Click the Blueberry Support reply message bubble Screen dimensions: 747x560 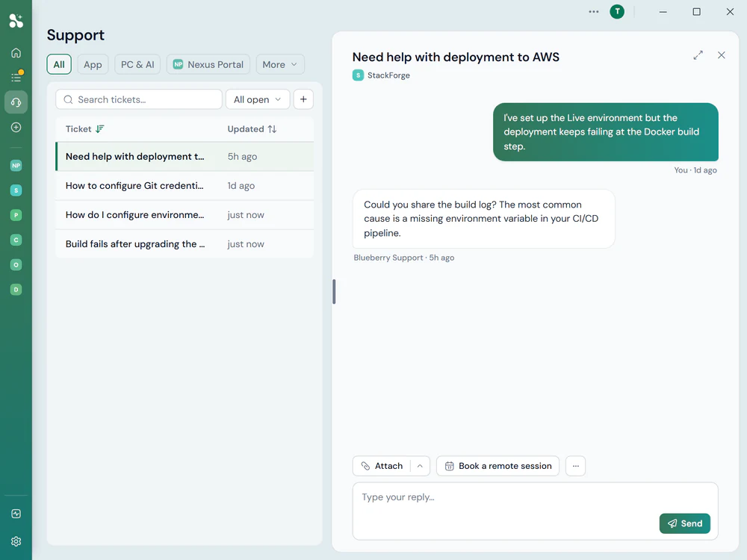[483, 219]
